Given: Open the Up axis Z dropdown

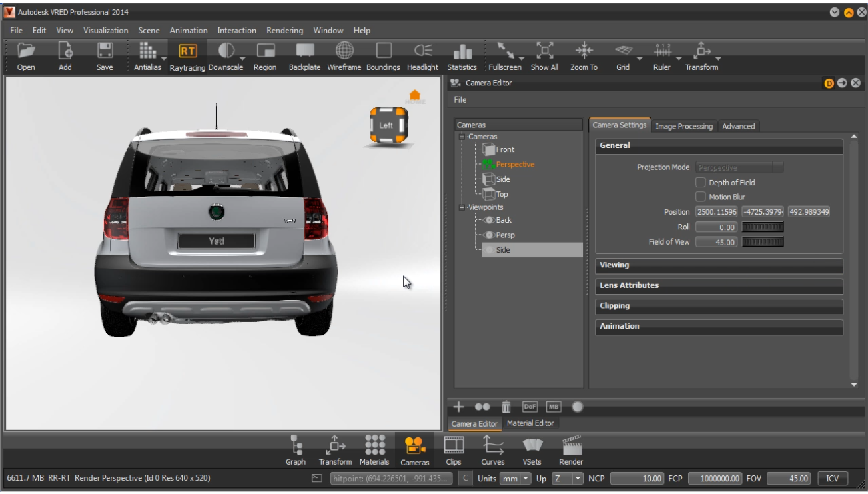Looking at the screenshot, I should 568,478.
